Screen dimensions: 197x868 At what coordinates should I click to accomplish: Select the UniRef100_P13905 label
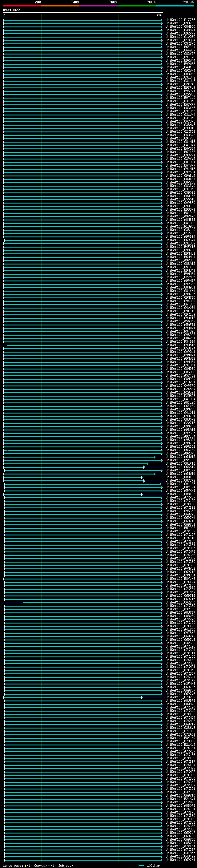pos(180,226)
